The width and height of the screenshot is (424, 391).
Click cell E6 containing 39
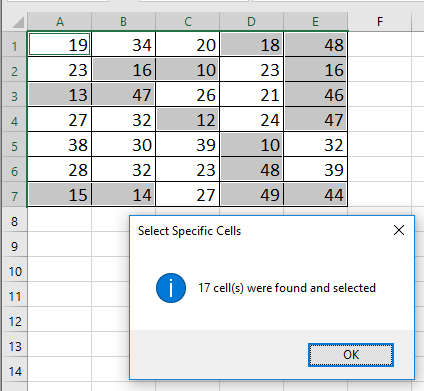[x=316, y=170]
